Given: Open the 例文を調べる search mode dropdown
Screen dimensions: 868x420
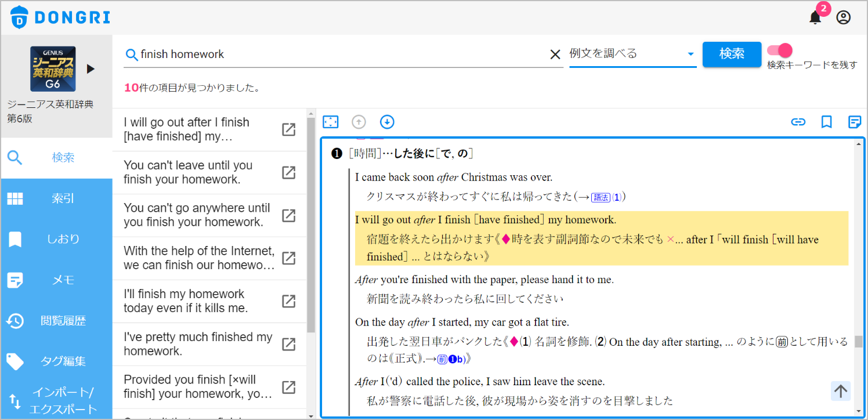Looking at the screenshot, I should (x=632, y=54).
